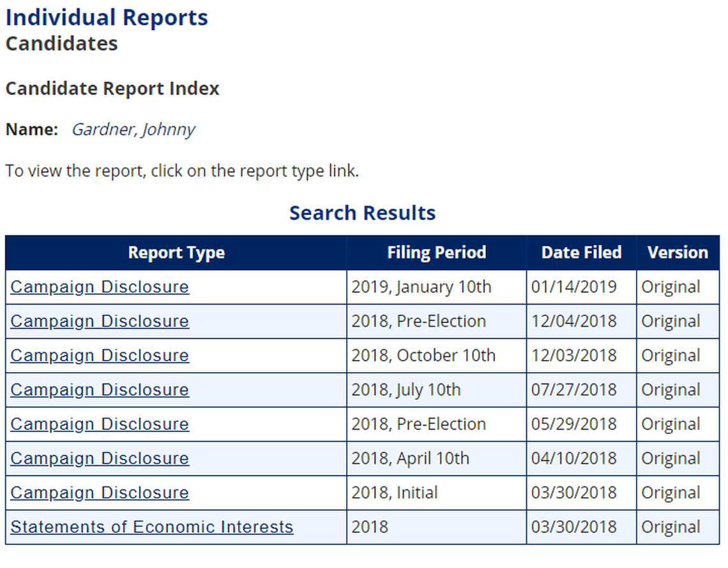Click the Individual Reports page heading
Screen dimensions: 728x568
coord(106,17)
